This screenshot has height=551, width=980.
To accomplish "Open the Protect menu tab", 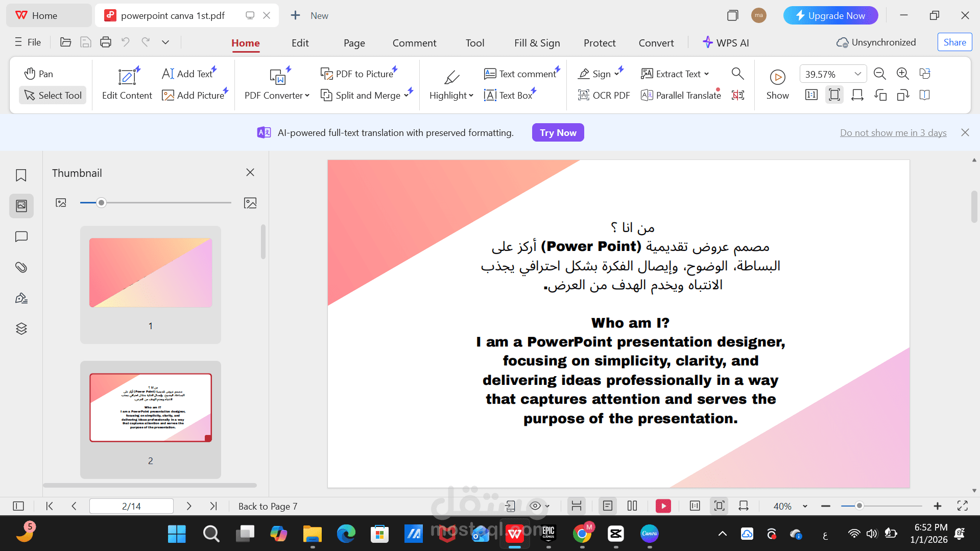I will pos(599,43).
